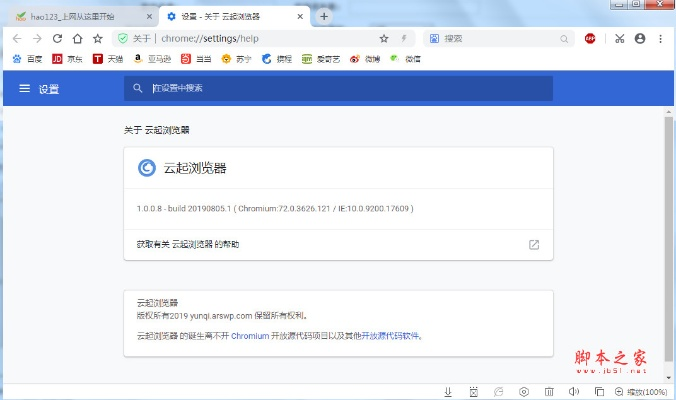Click the 开放源代码软件 link

tap(391, 336)
